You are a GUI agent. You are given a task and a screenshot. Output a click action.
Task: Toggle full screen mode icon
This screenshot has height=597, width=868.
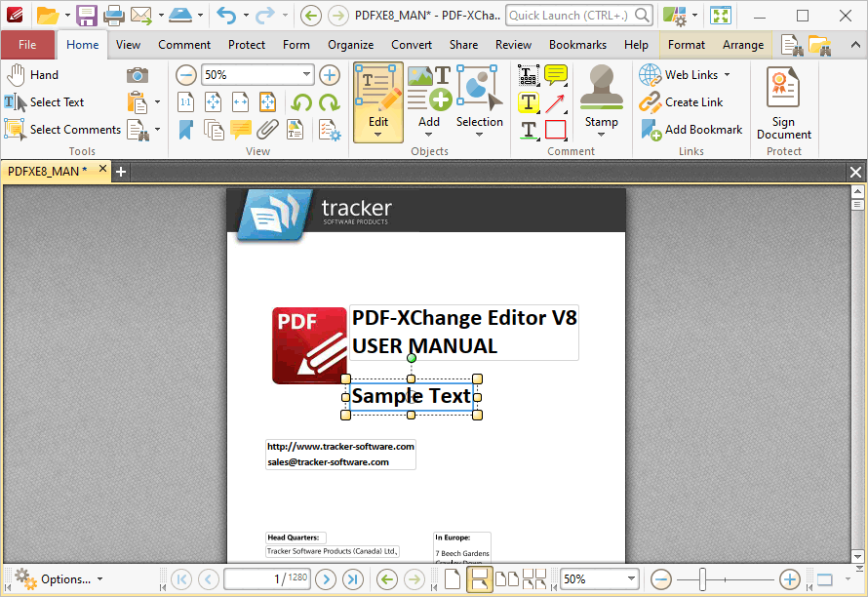[x=720, y=16]
